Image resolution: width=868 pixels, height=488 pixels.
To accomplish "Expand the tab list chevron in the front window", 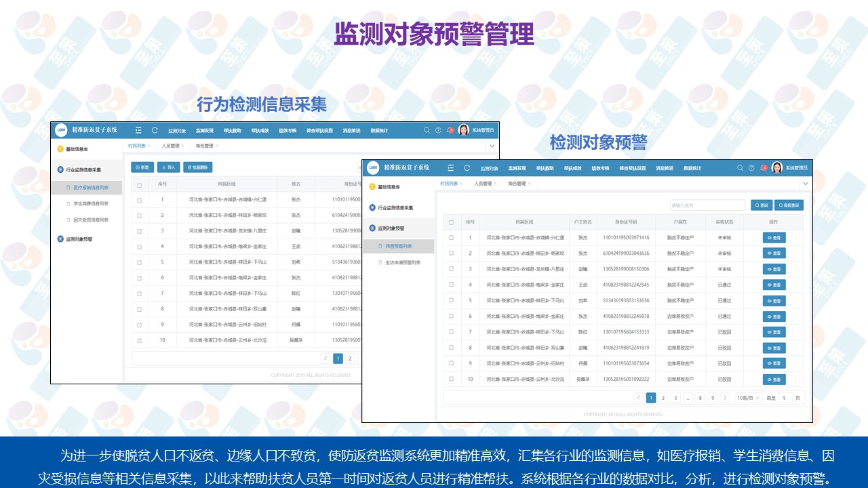I will click(806, 184).
